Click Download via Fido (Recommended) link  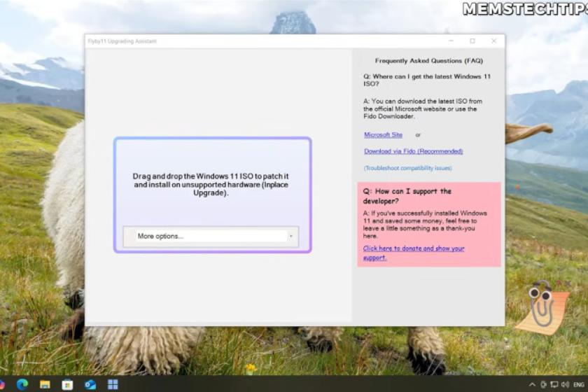(413, 151)
